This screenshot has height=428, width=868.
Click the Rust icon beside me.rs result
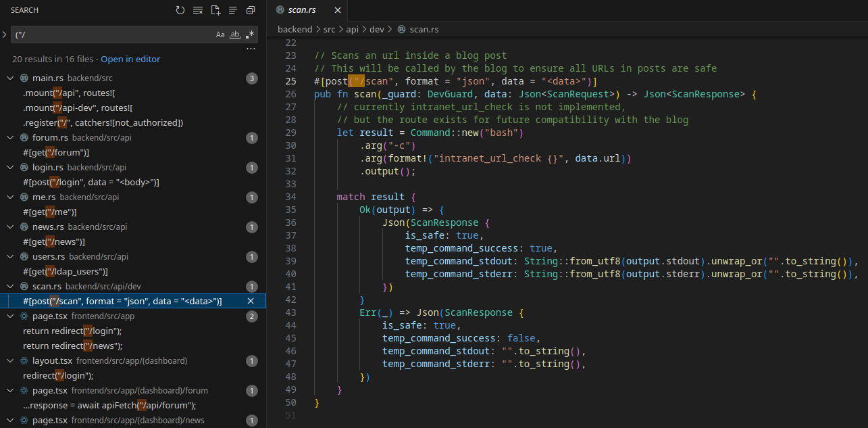point(24,197)
